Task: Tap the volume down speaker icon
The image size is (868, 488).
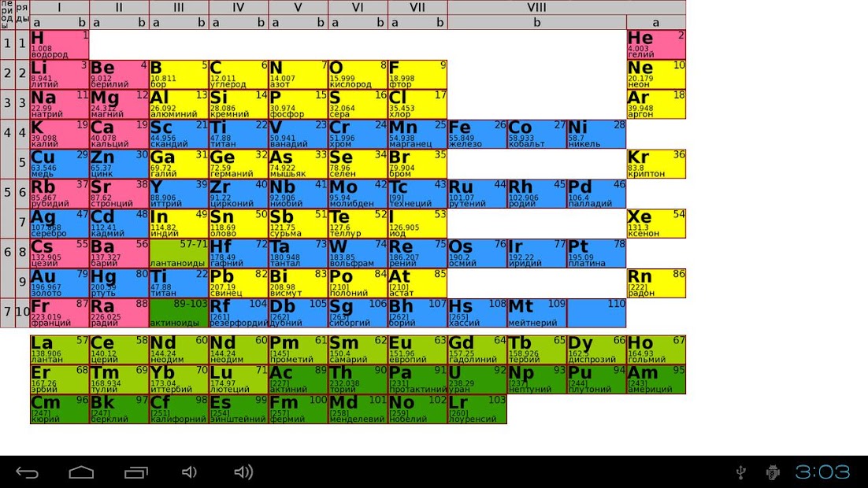Action: point(189,472)
